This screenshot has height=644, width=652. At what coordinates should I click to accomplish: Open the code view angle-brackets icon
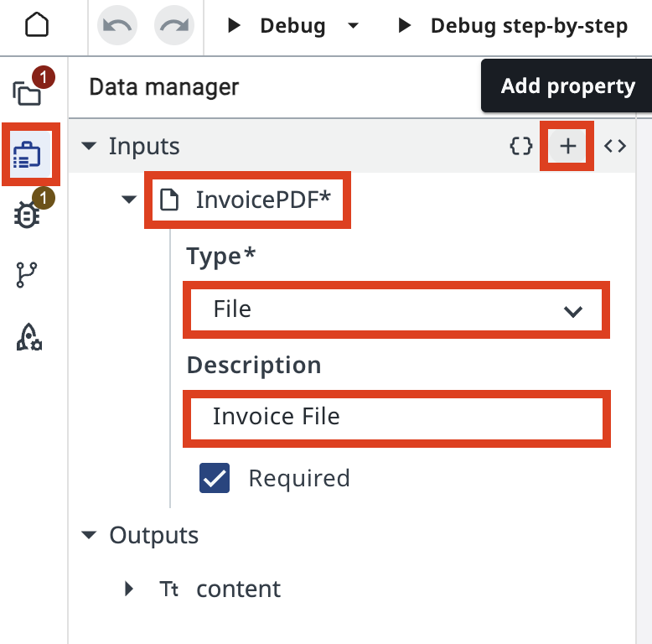pos(615,146)
